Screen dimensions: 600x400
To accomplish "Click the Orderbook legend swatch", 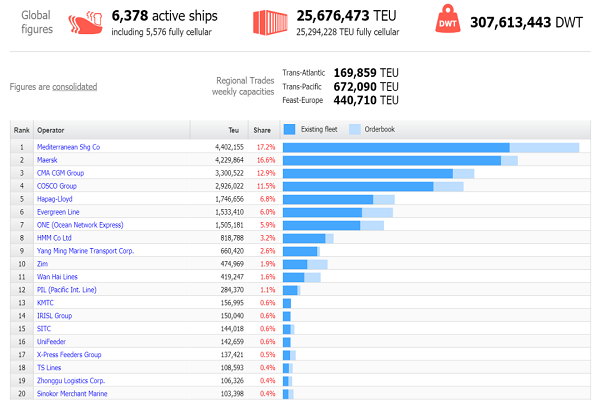I will coord(355,129).
